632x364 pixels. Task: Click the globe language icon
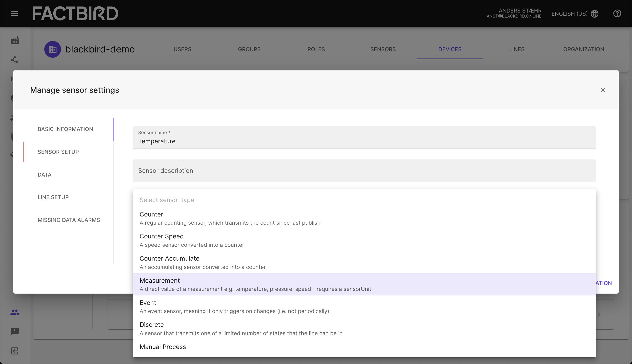(x=595, y=14)
